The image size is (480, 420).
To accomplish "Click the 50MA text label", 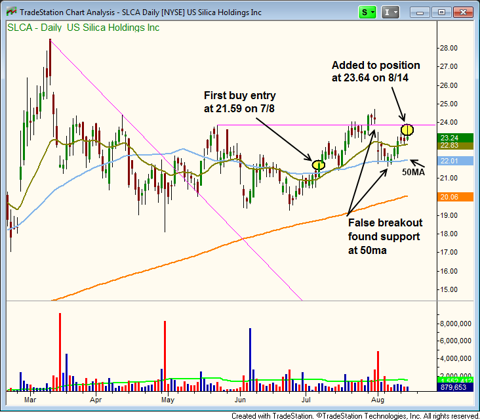I will tap(413, 172).
